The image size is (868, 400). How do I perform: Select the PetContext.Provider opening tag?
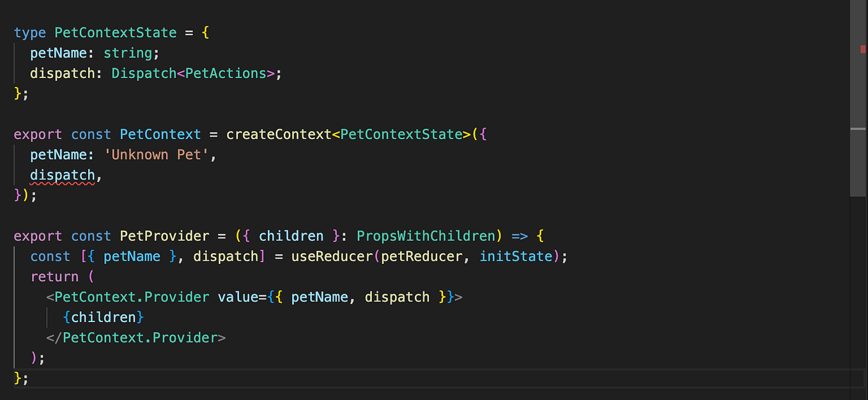(x=128, y=296)
